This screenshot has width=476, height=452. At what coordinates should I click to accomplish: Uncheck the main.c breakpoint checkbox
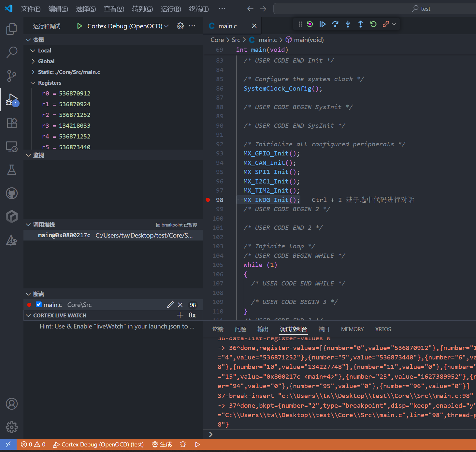pyautogui.click(x=39, y=304)
